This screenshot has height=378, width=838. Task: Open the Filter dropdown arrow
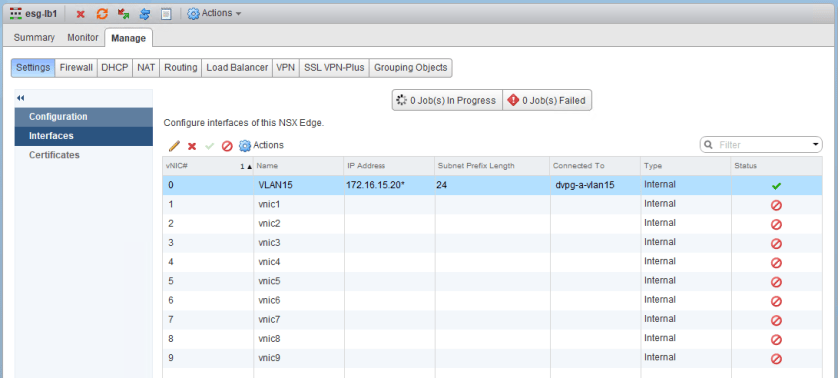(x=816, y=145)
